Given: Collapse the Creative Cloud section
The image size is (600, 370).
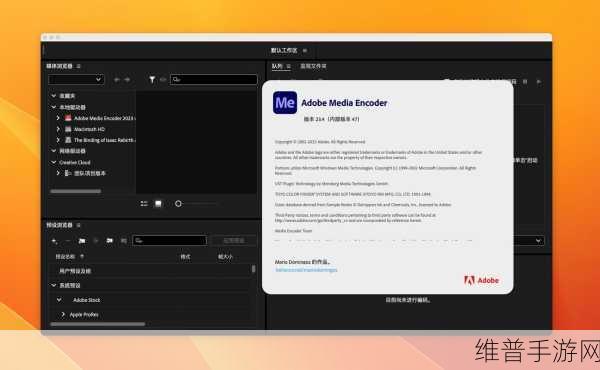Looking at the screenshot, I should tap(54, 162).
